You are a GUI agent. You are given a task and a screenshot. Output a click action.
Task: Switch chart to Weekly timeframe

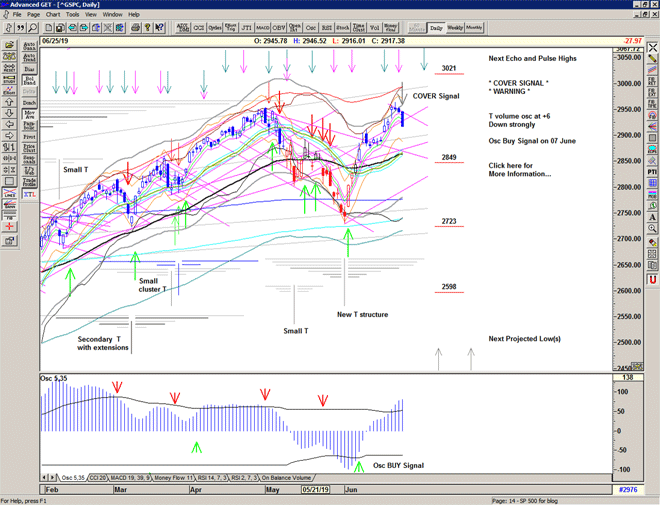point(455,28)
